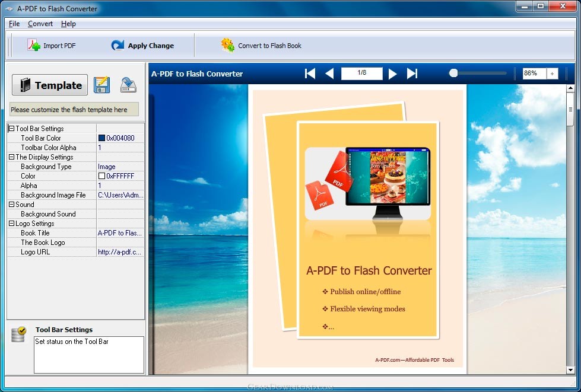Click the Import PDF label
Viewport: 581px width, 392px height.
59,46
